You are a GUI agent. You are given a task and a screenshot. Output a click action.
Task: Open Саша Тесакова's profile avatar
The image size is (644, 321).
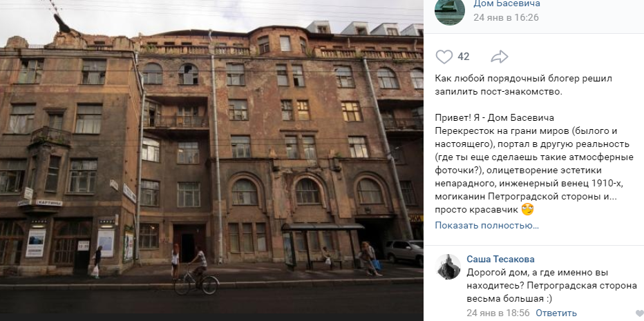coord(448,267)
